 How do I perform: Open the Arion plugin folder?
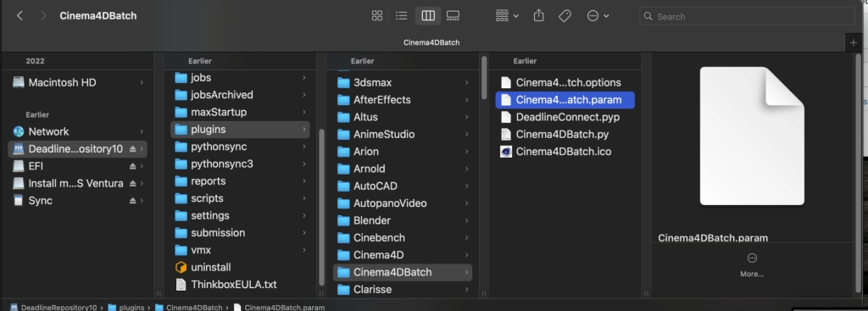[x=403, y=151]
